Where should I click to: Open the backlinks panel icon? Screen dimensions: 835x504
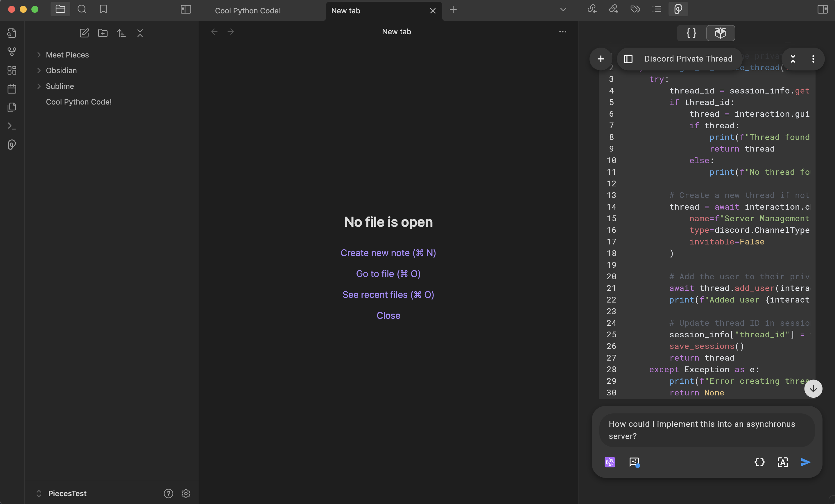pos(592,9)
